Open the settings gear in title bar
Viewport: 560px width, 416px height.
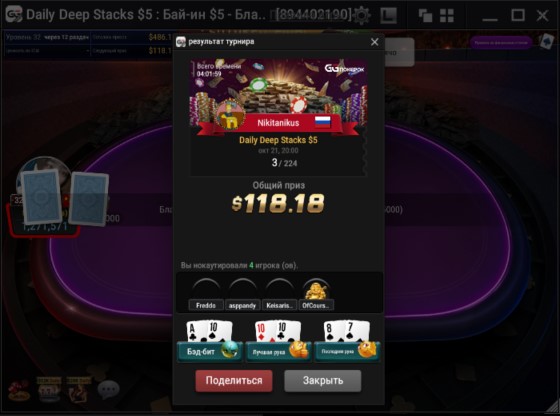click(x=361, y=15)
